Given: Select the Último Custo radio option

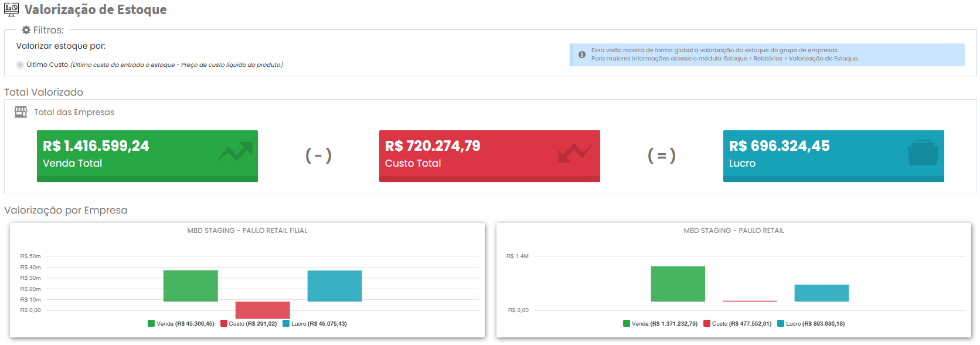Looking at the screenshot, I should tap(21, 65).
